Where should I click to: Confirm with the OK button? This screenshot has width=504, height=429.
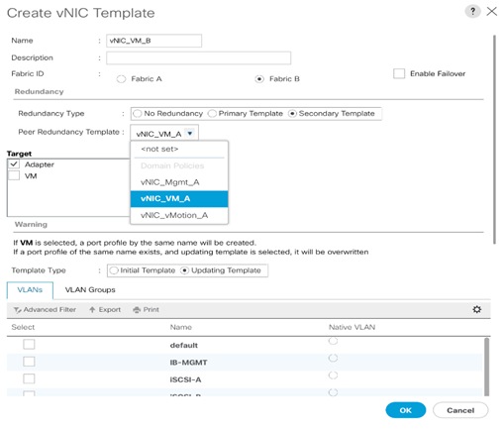[x=405, y=410]
